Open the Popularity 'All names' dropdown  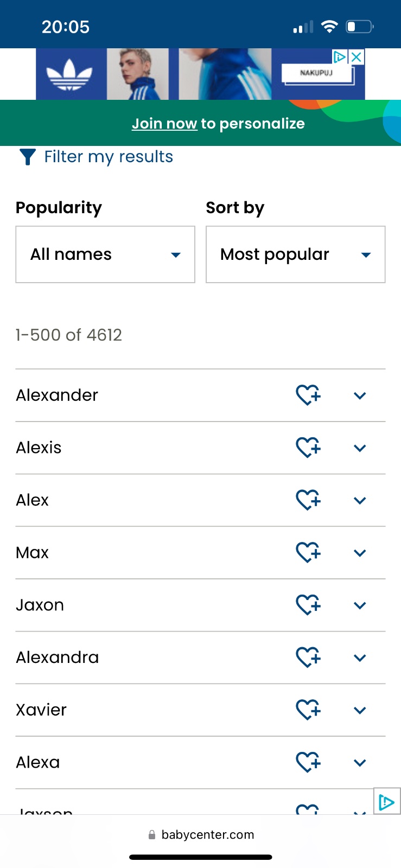[105, 254]
